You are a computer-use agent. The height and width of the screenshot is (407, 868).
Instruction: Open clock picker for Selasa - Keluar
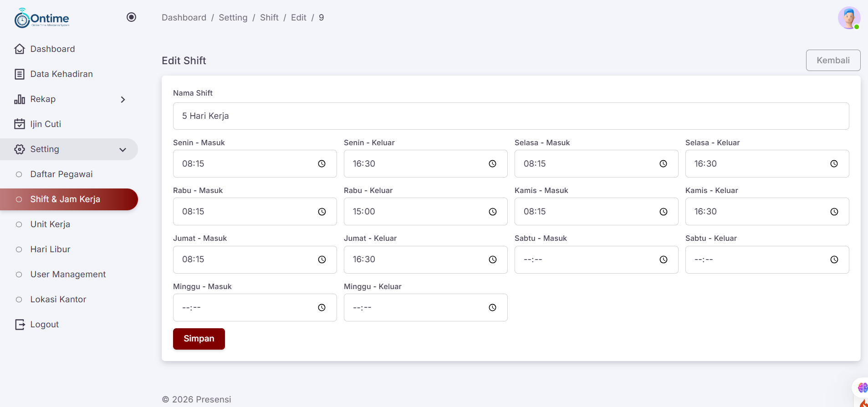[834, 164]
